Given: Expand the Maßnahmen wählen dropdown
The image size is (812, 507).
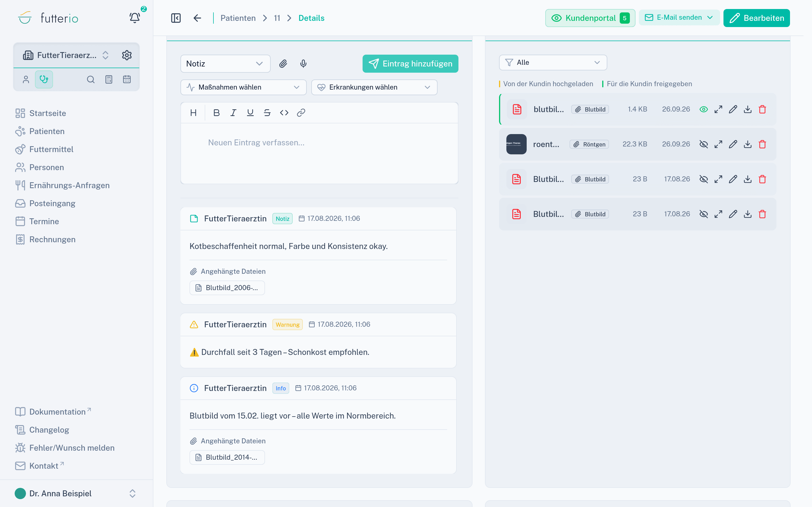Looking at the screenshot, I should (x=244, y=87).
